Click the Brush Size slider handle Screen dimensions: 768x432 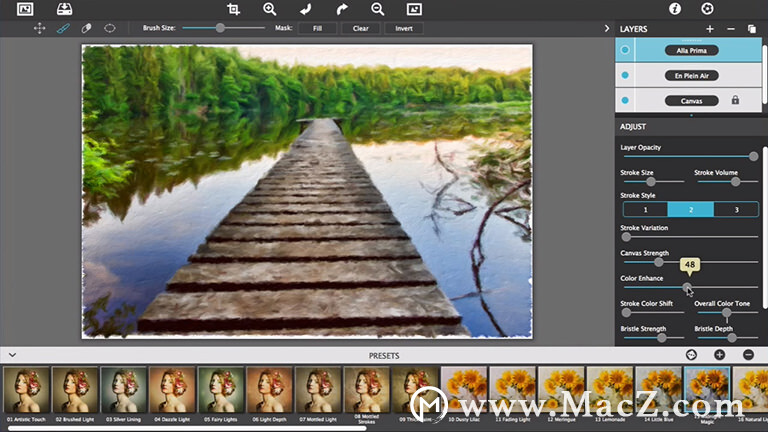pos(220,28)
